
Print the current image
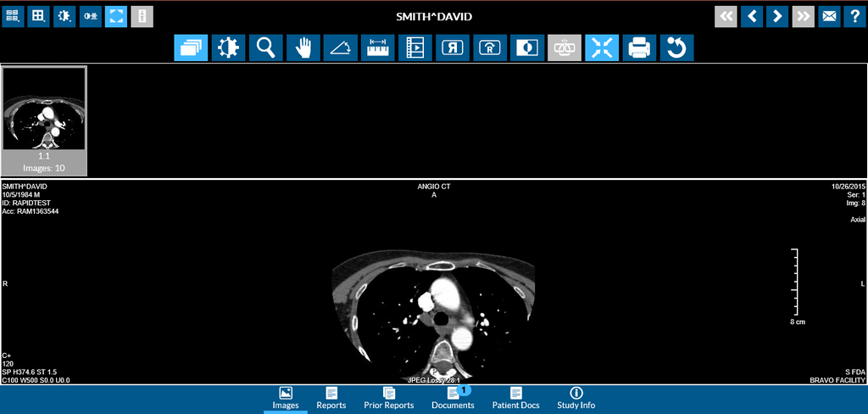point(639,48)
